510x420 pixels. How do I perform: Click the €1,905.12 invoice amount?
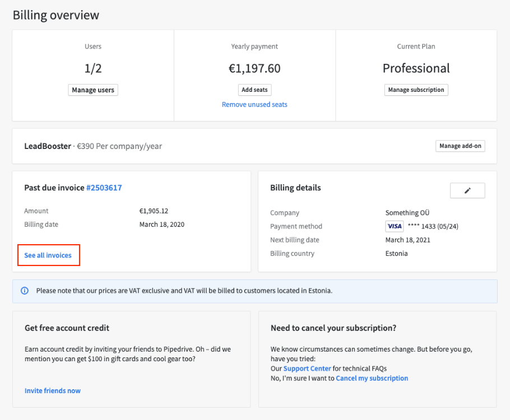click(x=154, y=211)
